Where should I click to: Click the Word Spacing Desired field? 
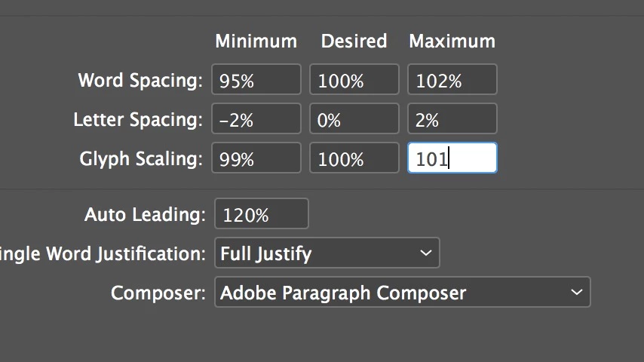click(354, 80)
